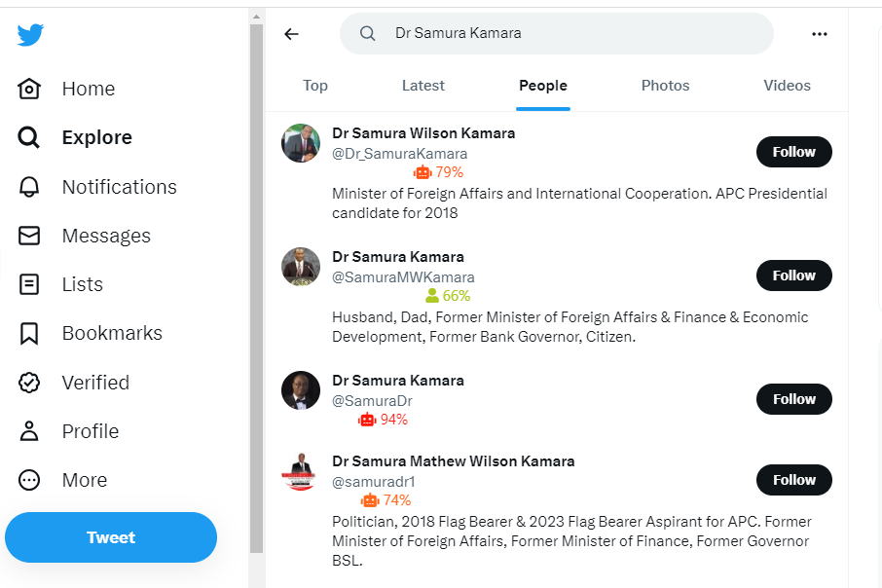
Task: Follow Dr Samura Wilson Kamara
Action: point(793,152)
